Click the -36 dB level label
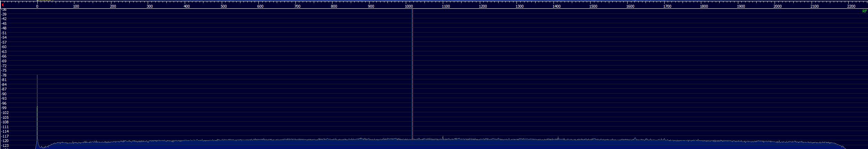The width and height of the screenshot is (868, 149). [x=4, y=10]
